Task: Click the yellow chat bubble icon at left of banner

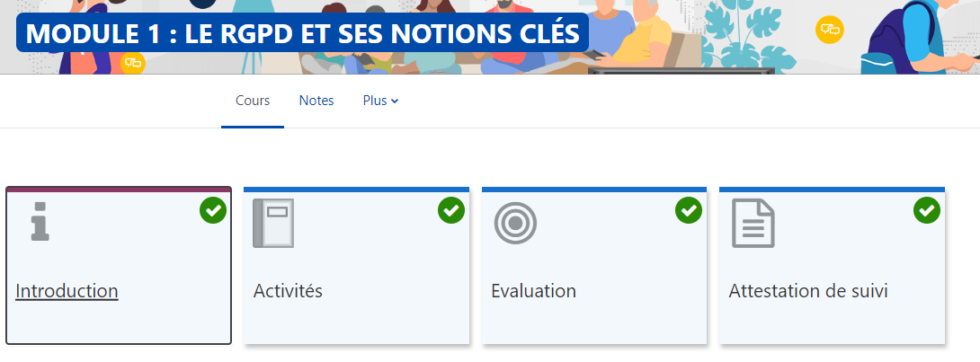Action: pyautogui.click(x=132, y=63)
